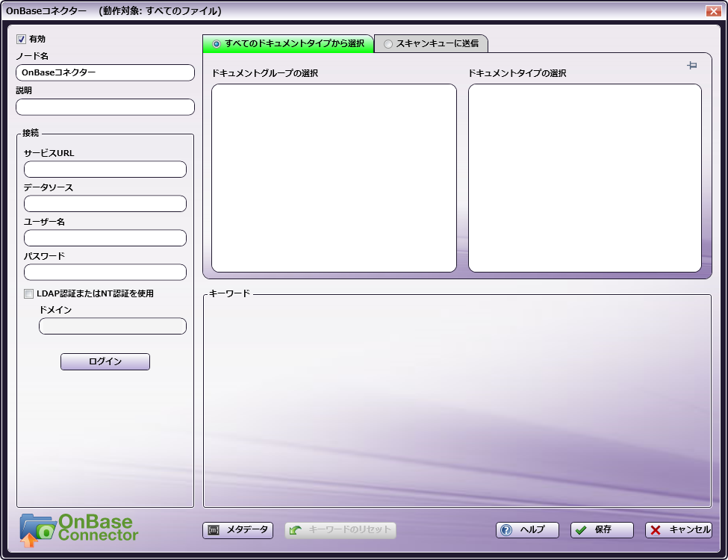Open ヘルプ button
The image size is (728, 560).
527,530
